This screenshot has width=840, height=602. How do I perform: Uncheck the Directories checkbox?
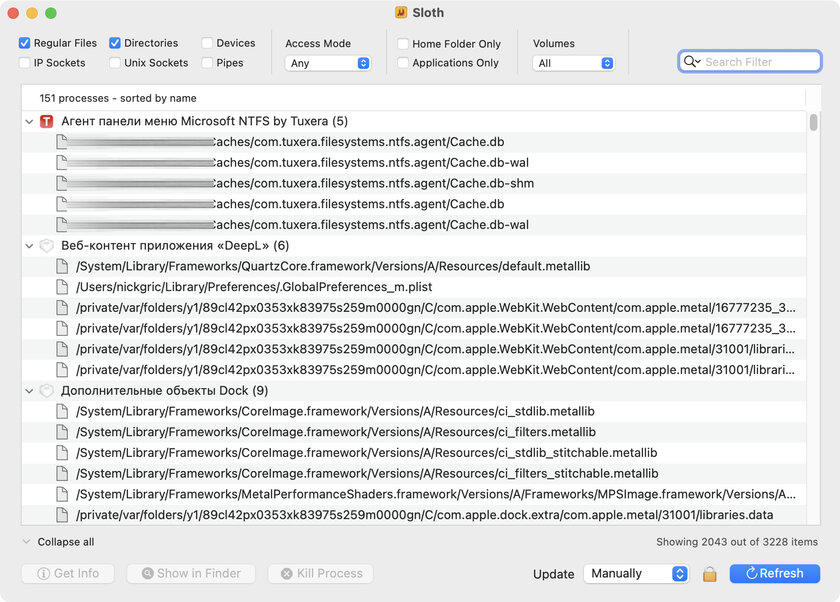click(x=115, y=43)
